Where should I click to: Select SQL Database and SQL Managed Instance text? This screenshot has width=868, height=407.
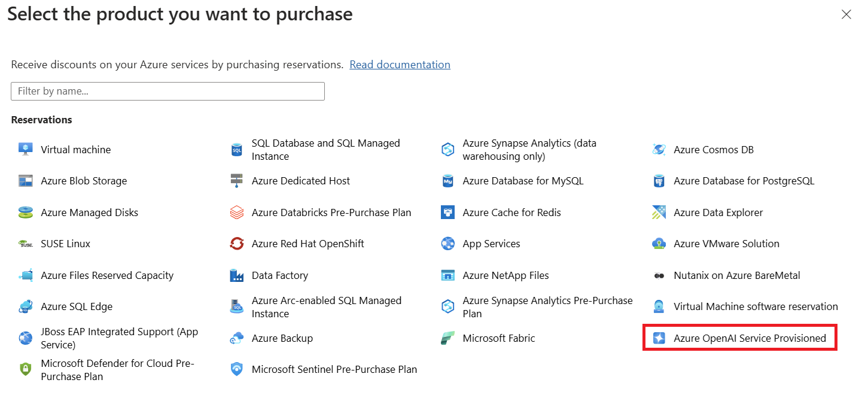tap(325, 150)
